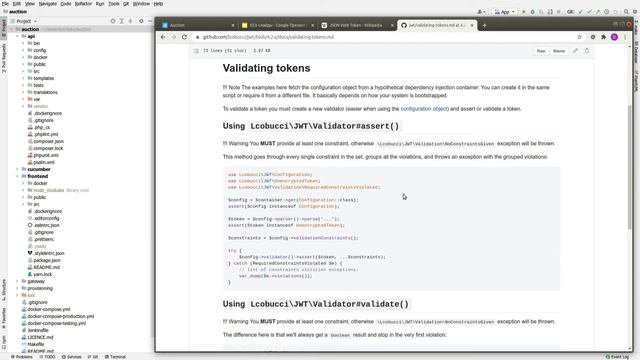This screenshot has height=360, width=640.
Task: Edit this file with the pencil icon
Action: click(x=575, y=51)
